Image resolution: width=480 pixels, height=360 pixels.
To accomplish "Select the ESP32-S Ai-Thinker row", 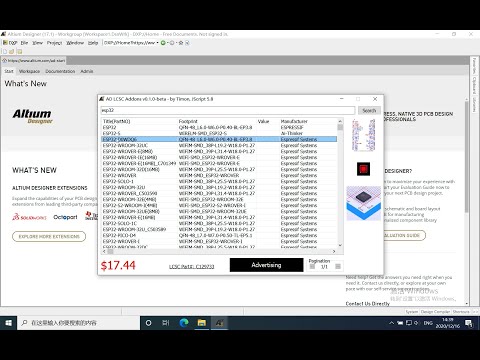I will click(x=219, y=133).
